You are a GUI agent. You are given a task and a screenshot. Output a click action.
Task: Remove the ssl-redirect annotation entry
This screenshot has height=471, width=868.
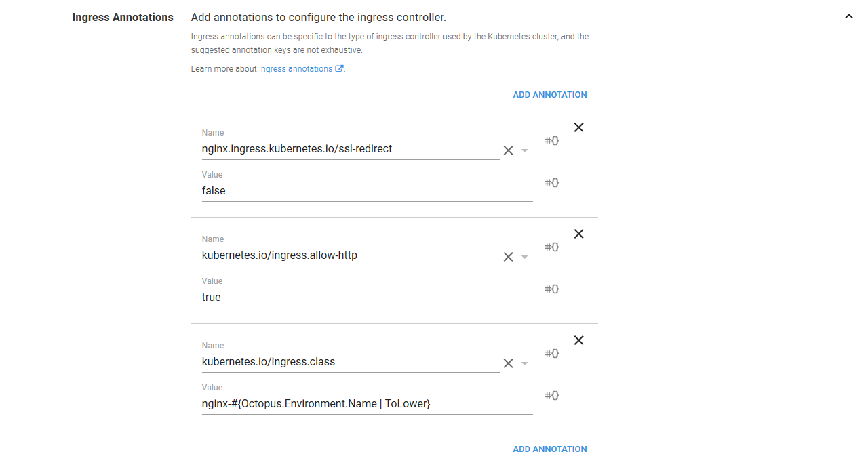pyautogui.click(x=578, y=127)
